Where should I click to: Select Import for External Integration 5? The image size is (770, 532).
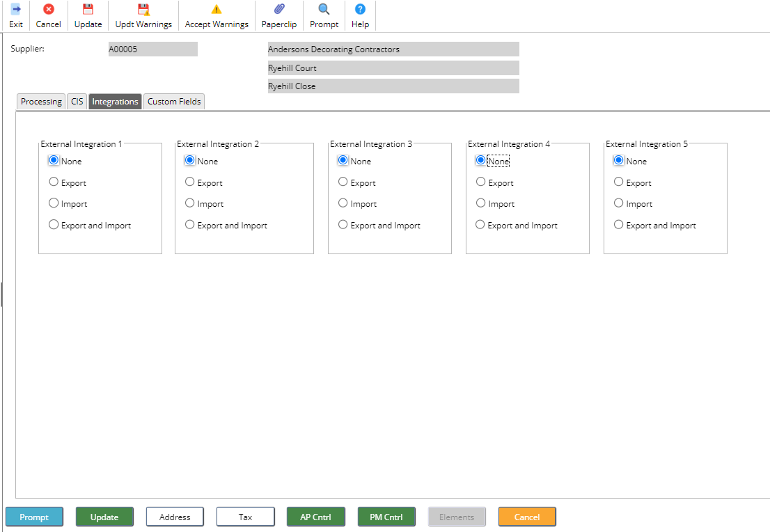point(619,203)
